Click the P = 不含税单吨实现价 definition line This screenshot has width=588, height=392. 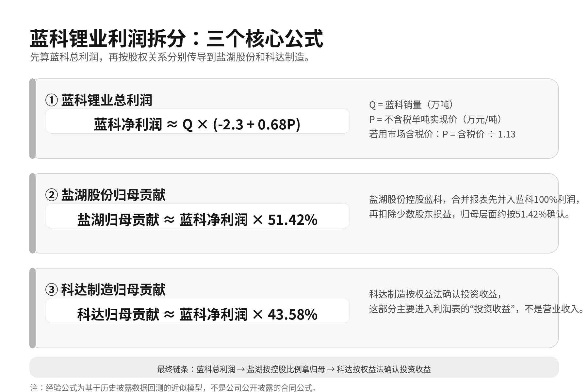pyautogui.click(x=435, y=120)
